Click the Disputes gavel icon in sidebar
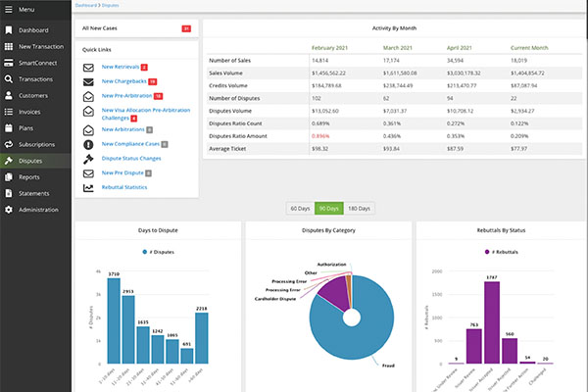Image resolution: width=588 pixels, height=392 pixels. tap(8, 161)
